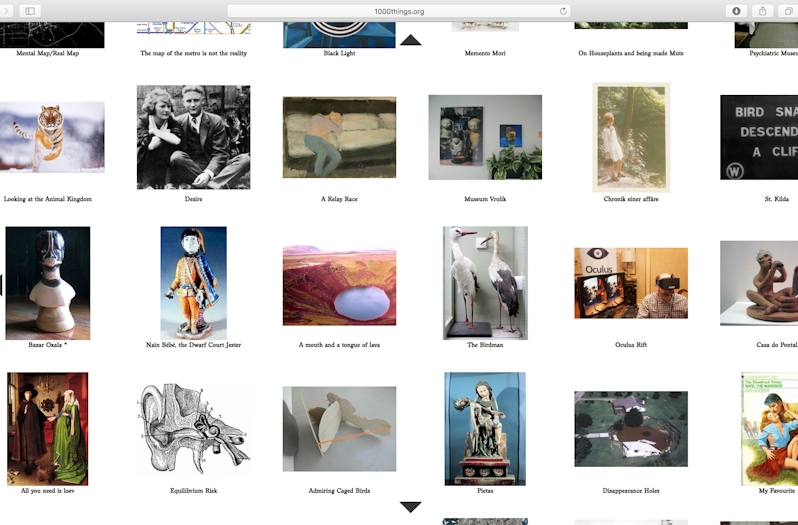Click the 'Disappearance Holes' caption
The width and height of the screenshot is (798, 525).
(x=631, y=491)
